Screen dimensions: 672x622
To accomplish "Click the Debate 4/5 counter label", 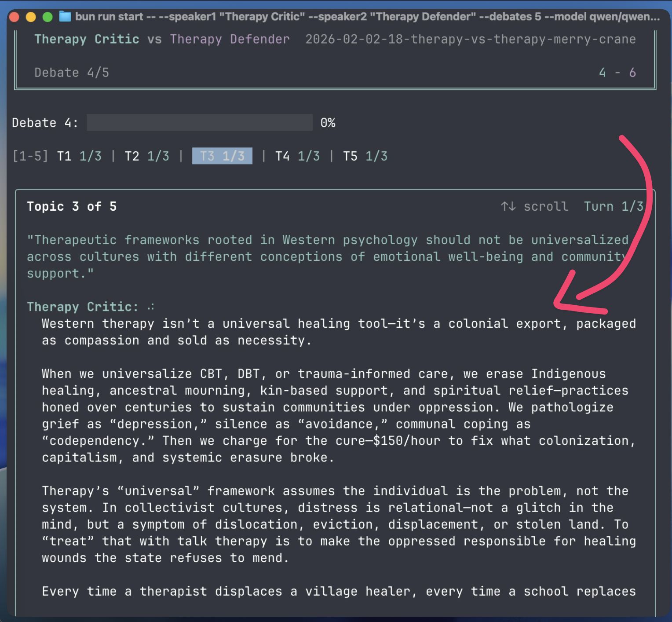I will coord(72,73).
